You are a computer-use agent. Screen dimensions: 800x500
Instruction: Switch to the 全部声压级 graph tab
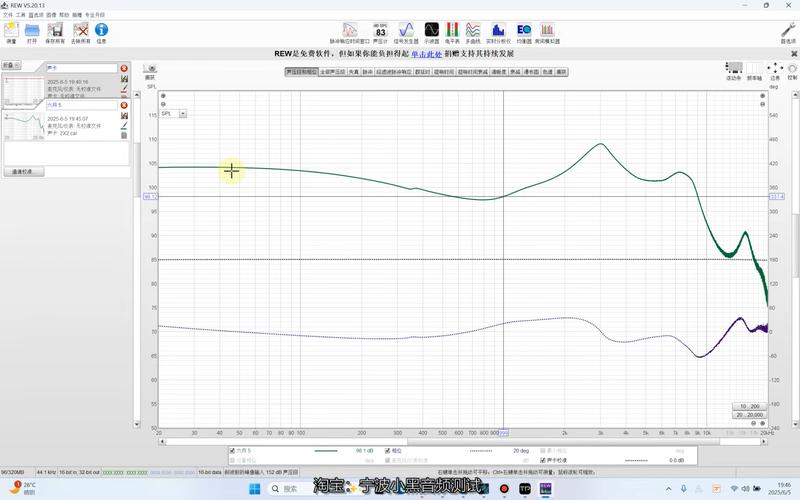[333, 72]
